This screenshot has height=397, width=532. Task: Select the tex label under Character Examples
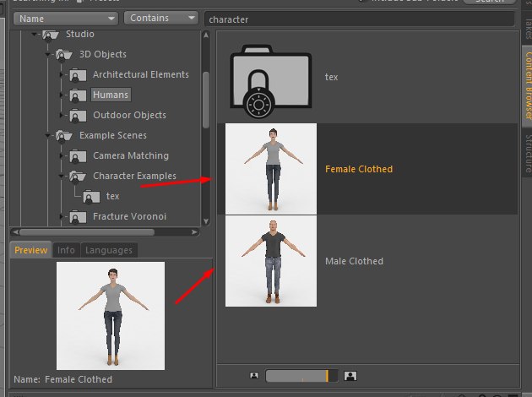[x=112, y=196]
